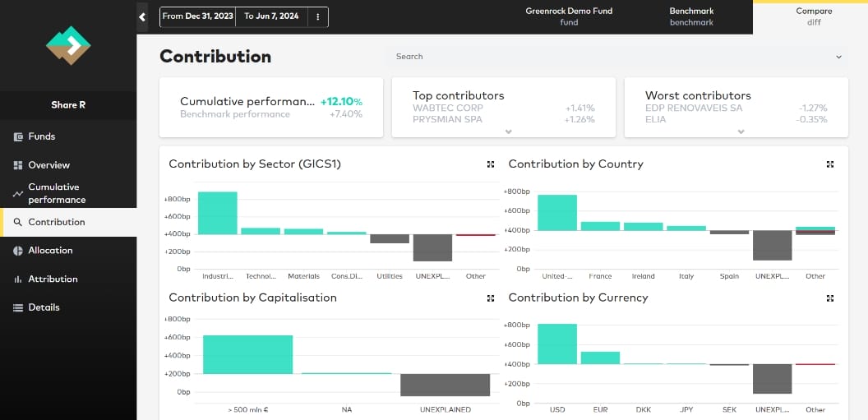The height and width of the screenshot is (420, 868).
Task: Click the From Dec 31, 2023 date field
Action: coord(197,16)
